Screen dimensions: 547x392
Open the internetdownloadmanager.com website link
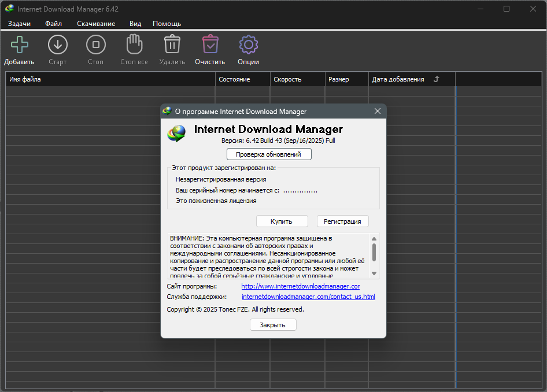[300, 286]
